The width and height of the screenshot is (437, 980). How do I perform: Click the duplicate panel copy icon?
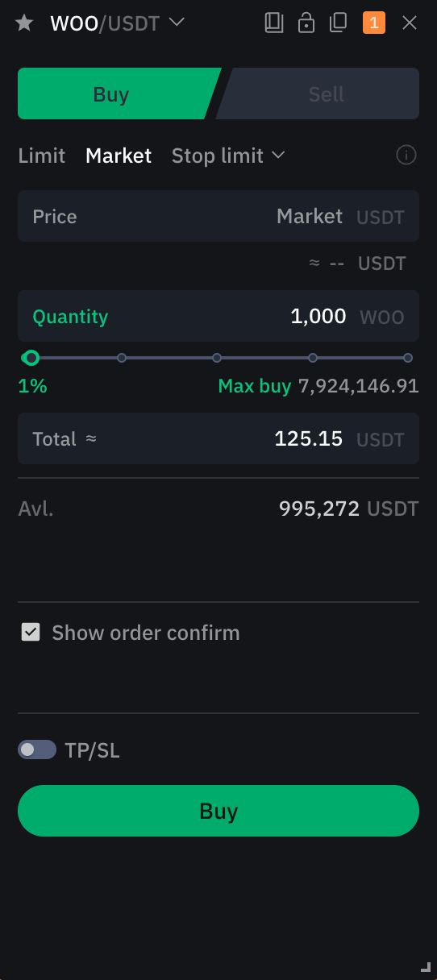coord(339,23)
